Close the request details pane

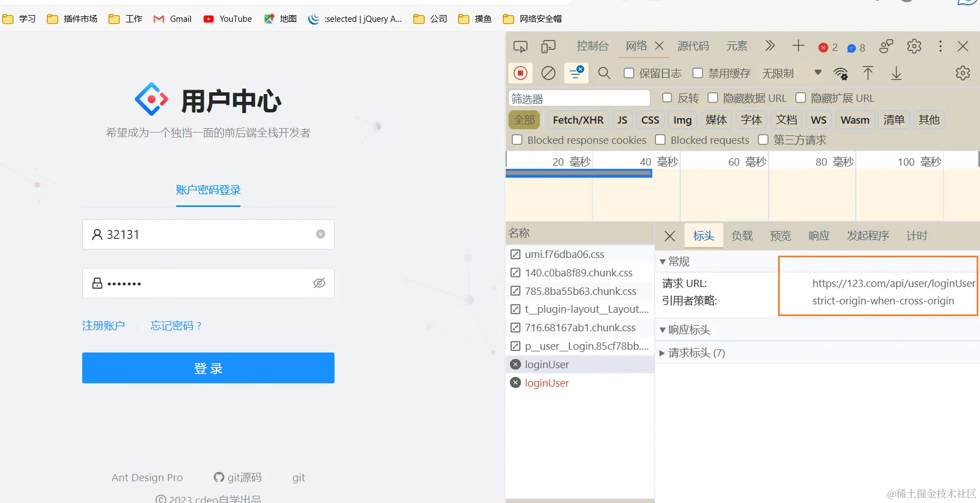click(670, 236)
